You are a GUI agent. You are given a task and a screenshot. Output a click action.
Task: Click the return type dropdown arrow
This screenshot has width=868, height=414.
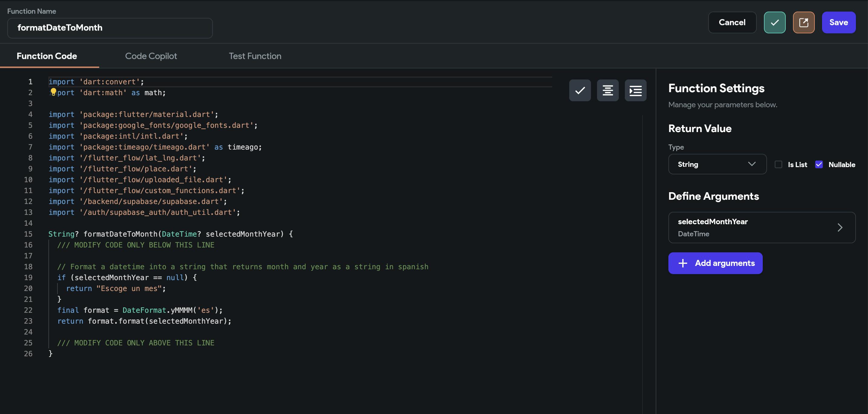(x=752, y=164)
